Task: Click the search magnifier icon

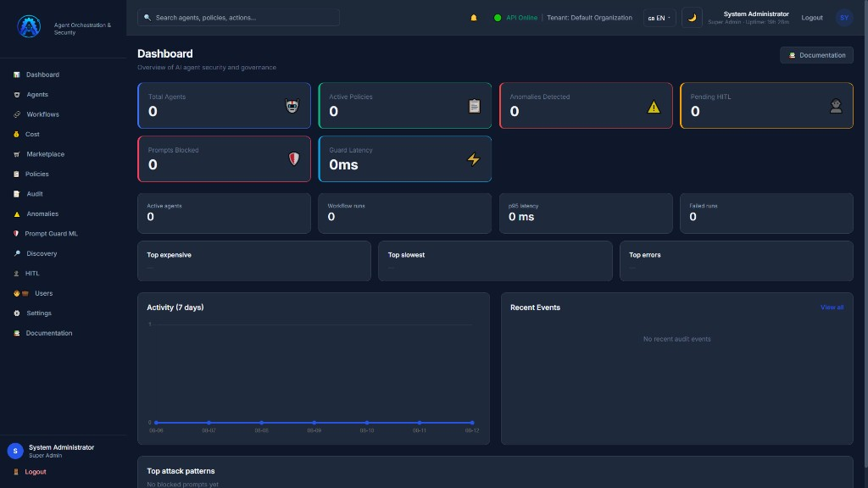Action: (147, 18)
